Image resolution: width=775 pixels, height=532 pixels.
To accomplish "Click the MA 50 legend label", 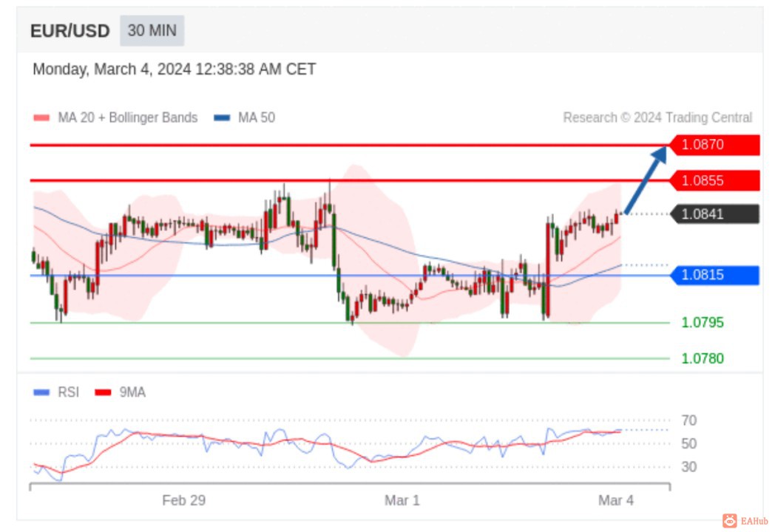I will pos(257,117).
